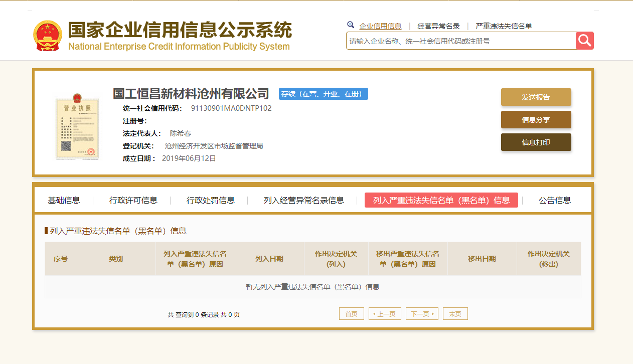The height and width of the screenshot is (364, 633).
Task: Click the red search magnifier button
Action: click(585, 41)
